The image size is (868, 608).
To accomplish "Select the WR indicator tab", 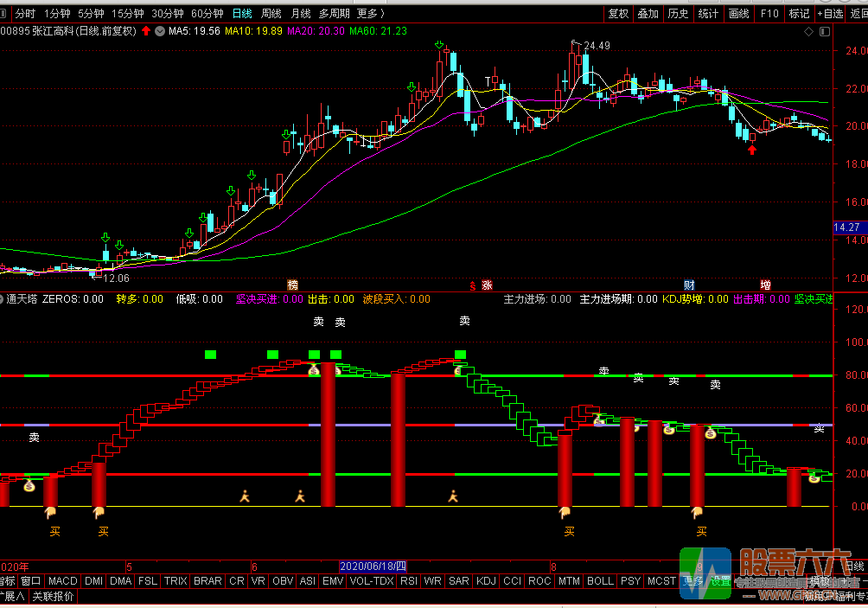I will (432, 581).
